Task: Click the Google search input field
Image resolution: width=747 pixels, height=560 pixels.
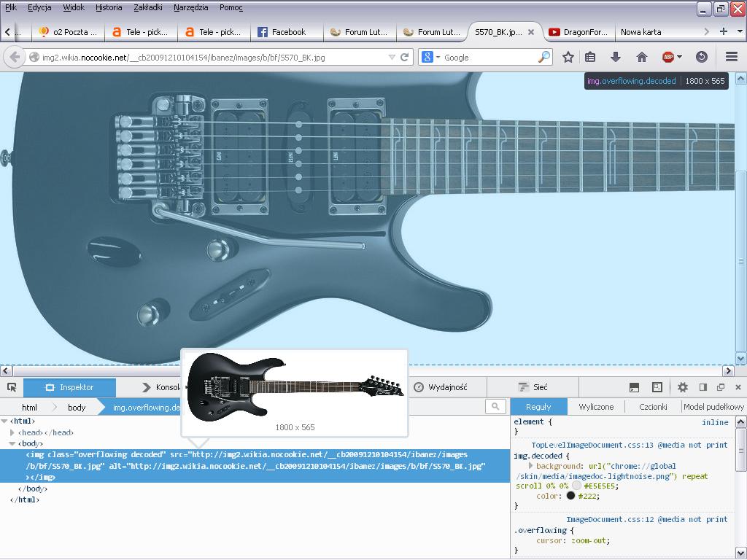Action: pyautogui.click(x=489, y=57)
